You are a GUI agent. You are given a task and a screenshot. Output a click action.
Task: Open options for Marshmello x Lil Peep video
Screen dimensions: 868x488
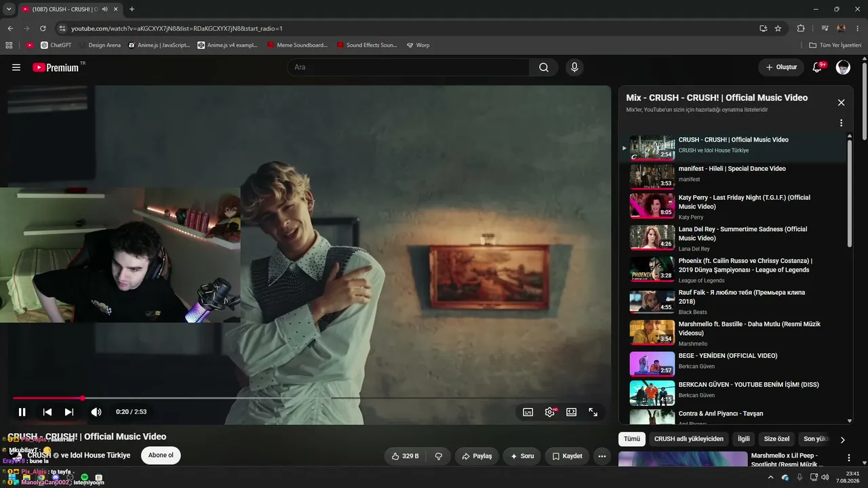point(848,458)
